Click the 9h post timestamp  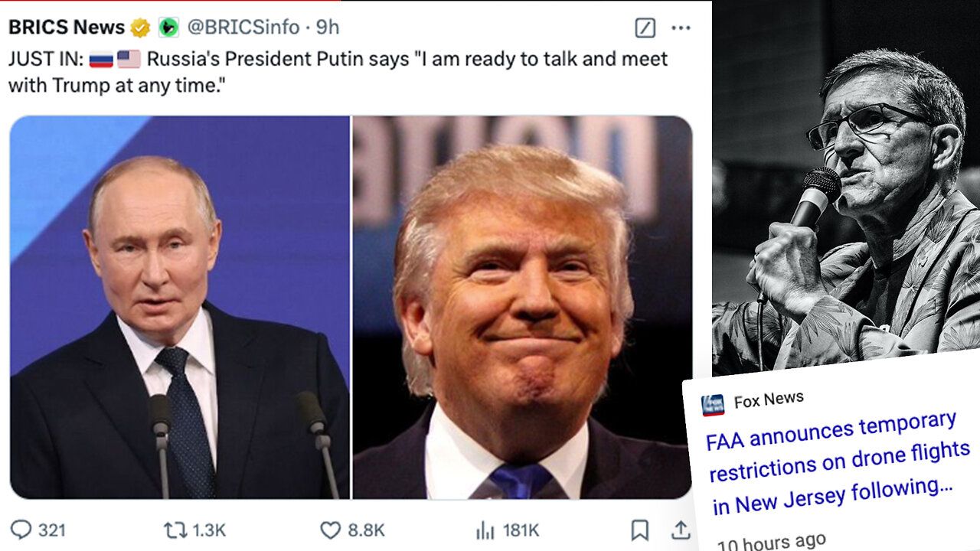point(328,28)
